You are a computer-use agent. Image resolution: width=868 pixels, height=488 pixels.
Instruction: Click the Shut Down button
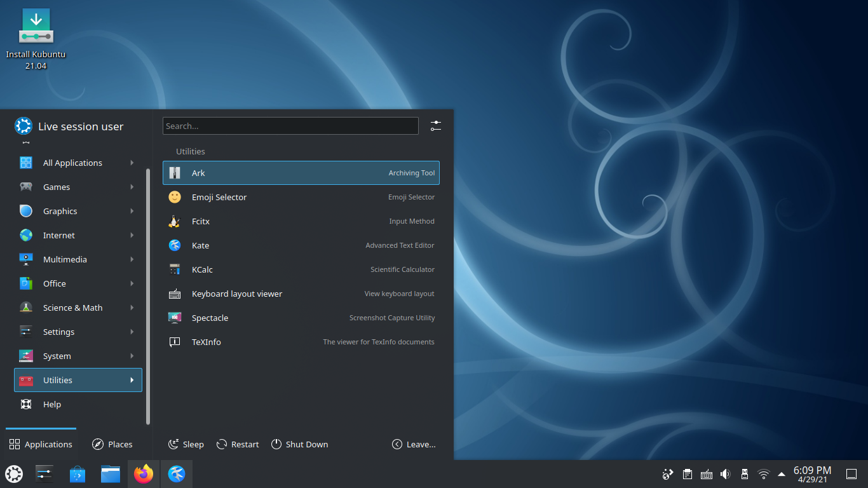point(299,444)
